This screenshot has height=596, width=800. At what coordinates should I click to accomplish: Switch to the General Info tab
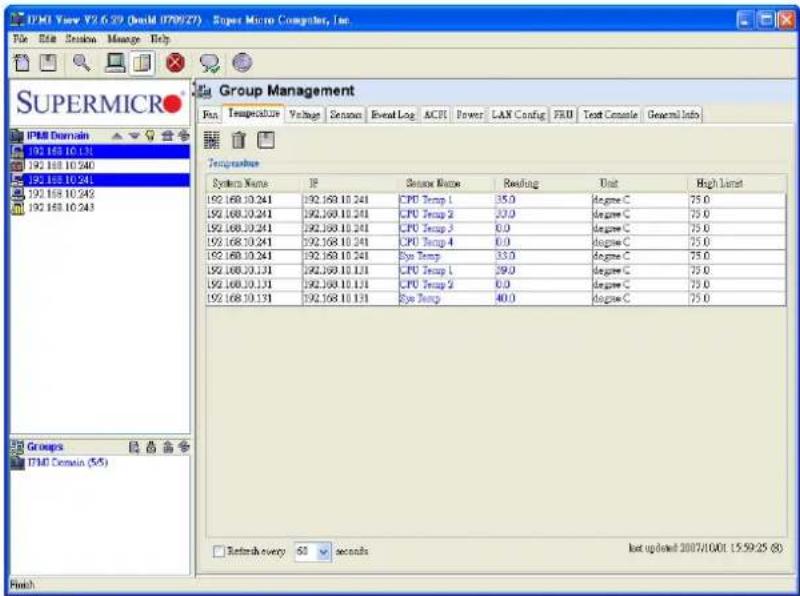click(673, 114)
